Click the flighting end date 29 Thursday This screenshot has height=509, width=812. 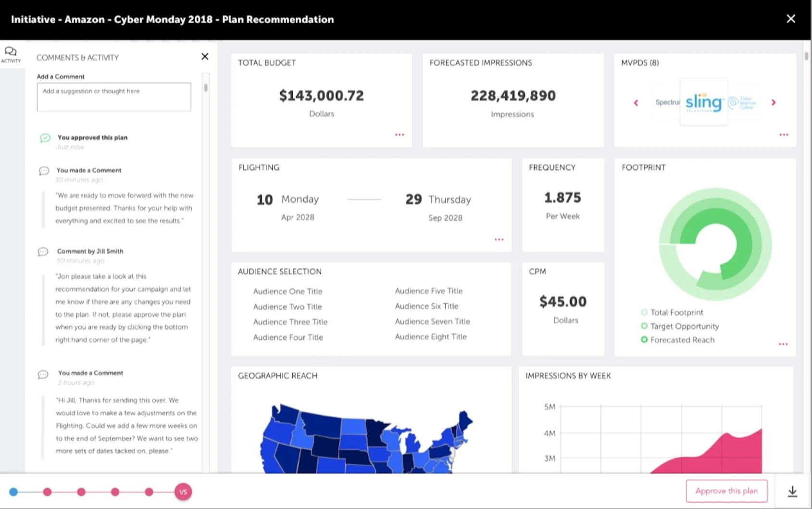click(x=438, y=199)
